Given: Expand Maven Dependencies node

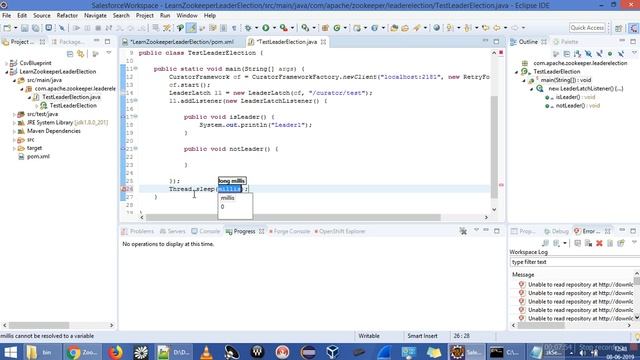Looking at the screenshot, I should (x=14, y=131).
